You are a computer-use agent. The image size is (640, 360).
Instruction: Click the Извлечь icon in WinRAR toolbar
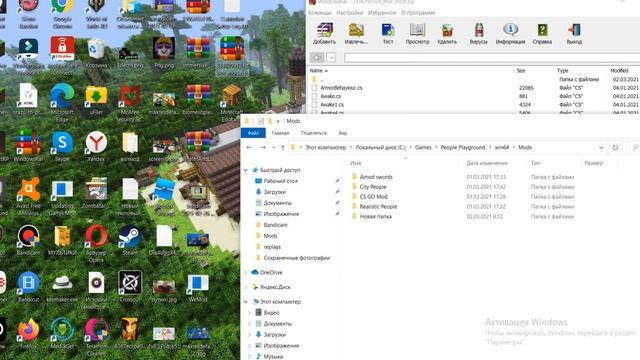[356, 33]
